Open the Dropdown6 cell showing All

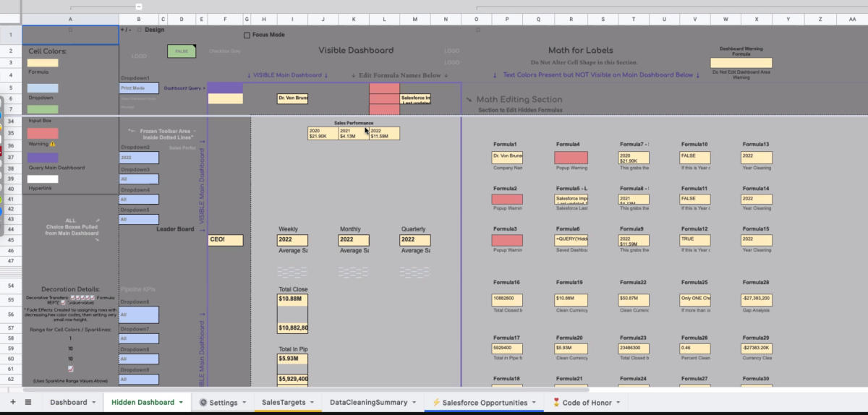(x=138, y=315)
